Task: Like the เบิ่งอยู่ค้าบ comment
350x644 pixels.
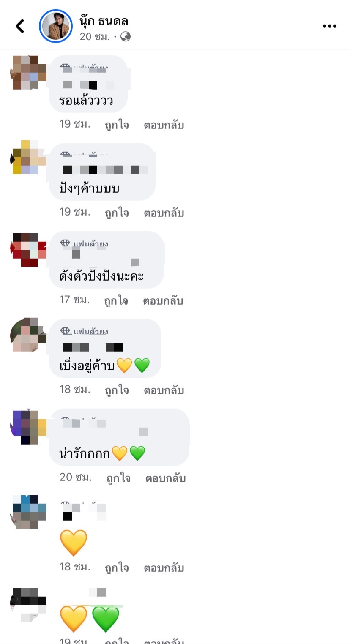Action: coord(117,390)
